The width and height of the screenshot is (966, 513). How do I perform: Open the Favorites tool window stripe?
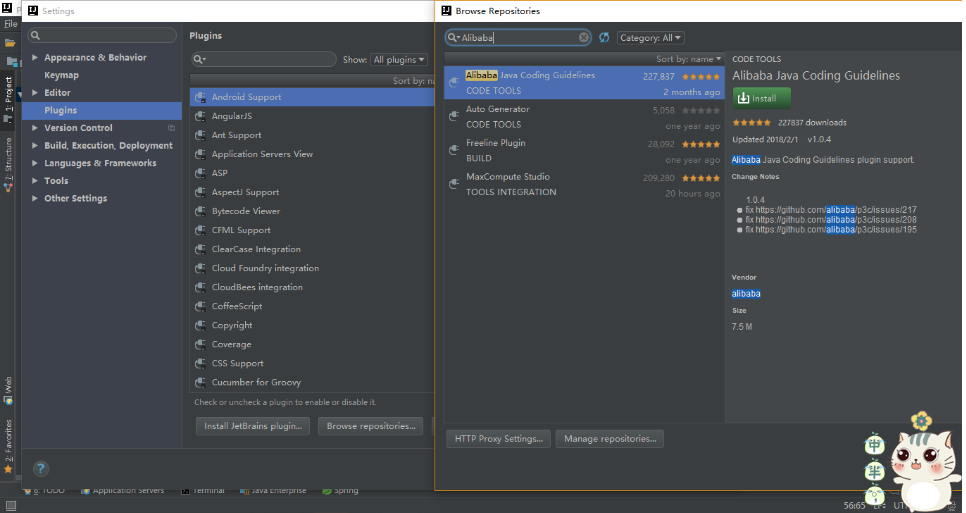[x=9, y=446]
